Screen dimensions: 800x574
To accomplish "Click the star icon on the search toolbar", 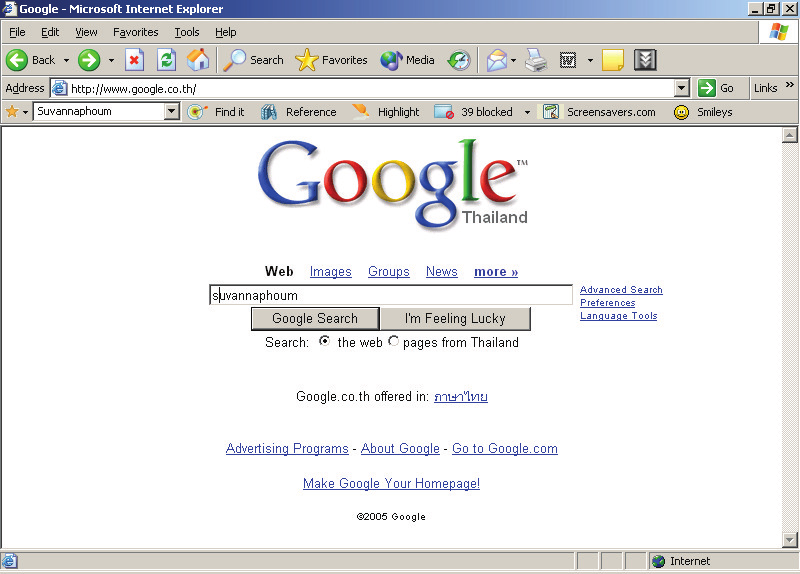I will click(12, 111).
